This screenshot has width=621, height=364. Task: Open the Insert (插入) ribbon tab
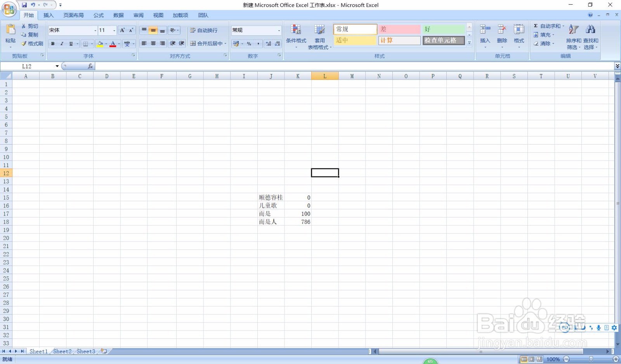click(x=49, y=15)
